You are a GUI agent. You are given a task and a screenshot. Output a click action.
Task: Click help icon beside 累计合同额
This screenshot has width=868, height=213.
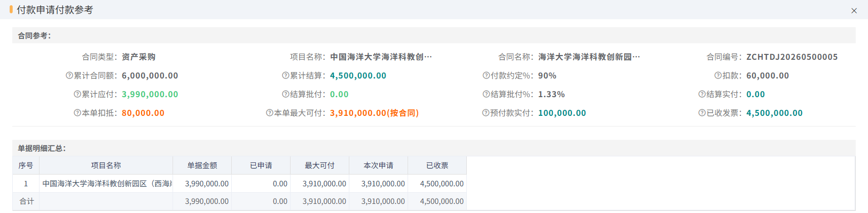[69, 76]
